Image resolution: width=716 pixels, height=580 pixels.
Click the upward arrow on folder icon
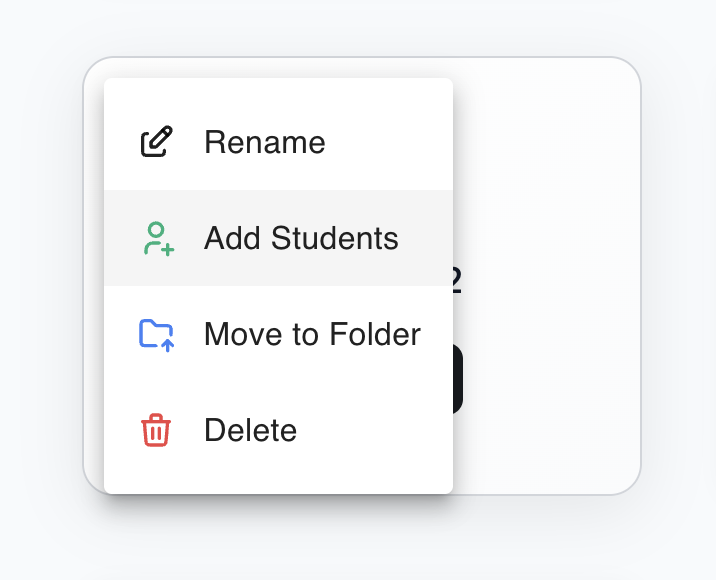[168, 345]
